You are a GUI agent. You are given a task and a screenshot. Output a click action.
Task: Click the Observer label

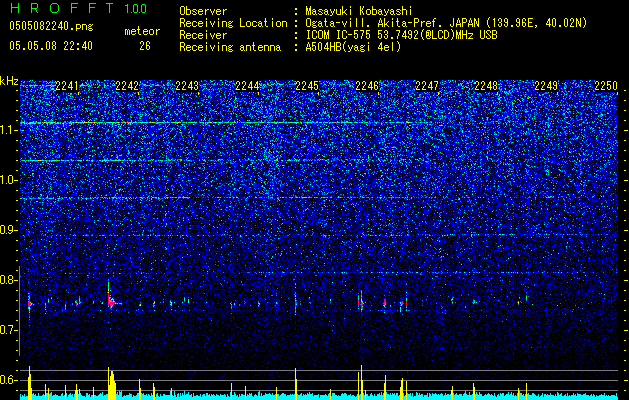pos(203,11)
